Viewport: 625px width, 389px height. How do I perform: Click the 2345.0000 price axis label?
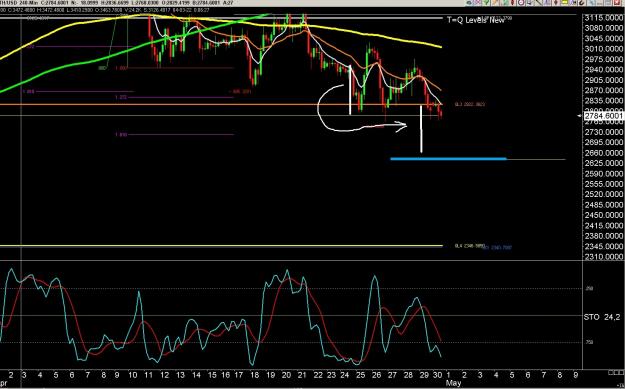coord(603,247)
